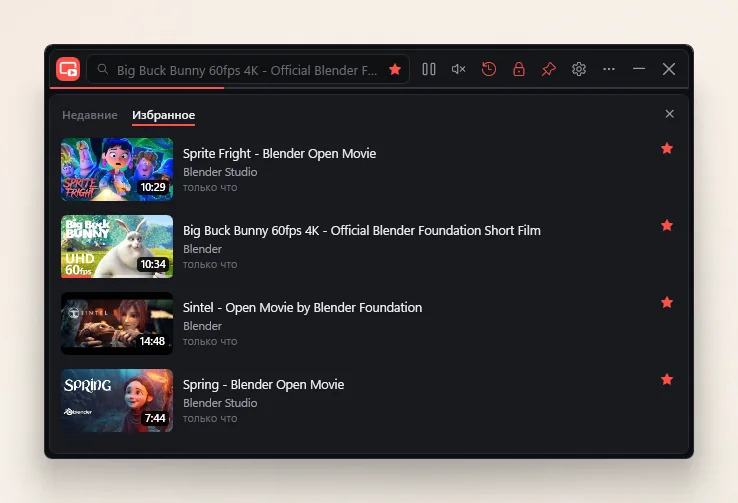The height and width of the screenshot is (503, 738).
Task: Click title Spring - Blender Open Movie
Action: pyautogui.click(x=263, y=384)
